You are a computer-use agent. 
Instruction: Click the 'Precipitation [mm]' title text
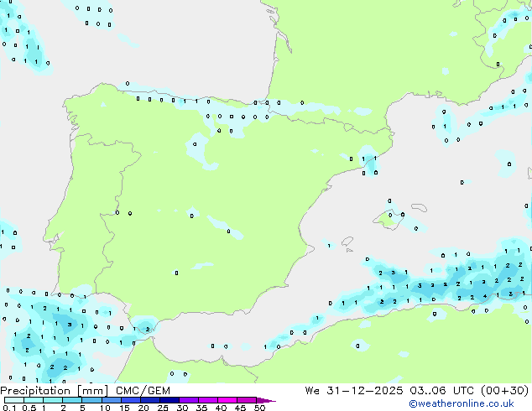[x=55, y=391]
